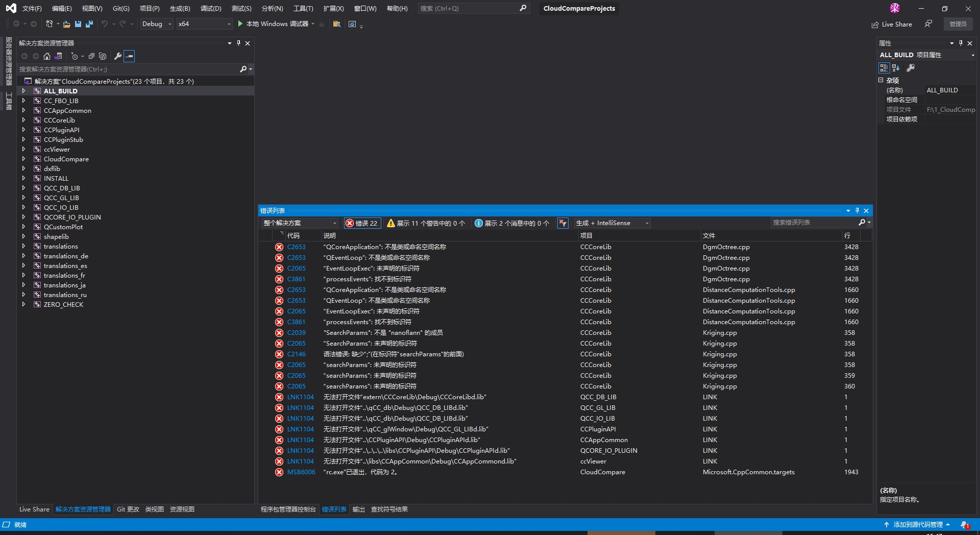Click the Save floppy disk icon
Image resolution: width=980 pixels, height=535 pixels.
[78, 24]
